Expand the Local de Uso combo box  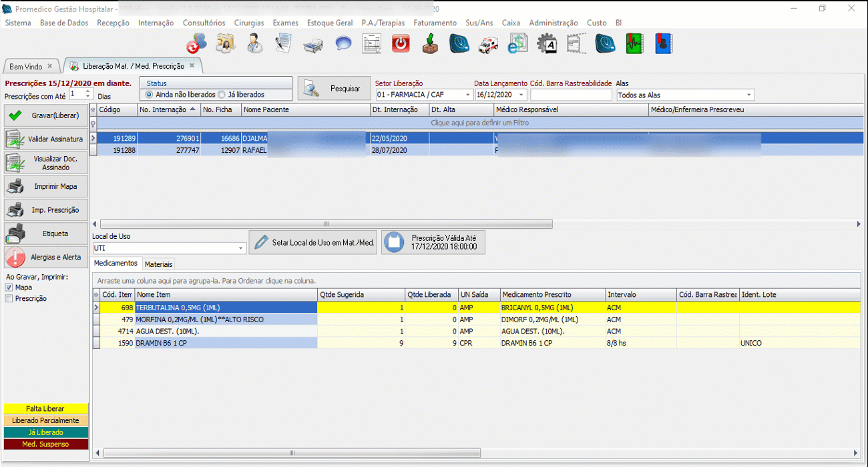tap(241, 248)
